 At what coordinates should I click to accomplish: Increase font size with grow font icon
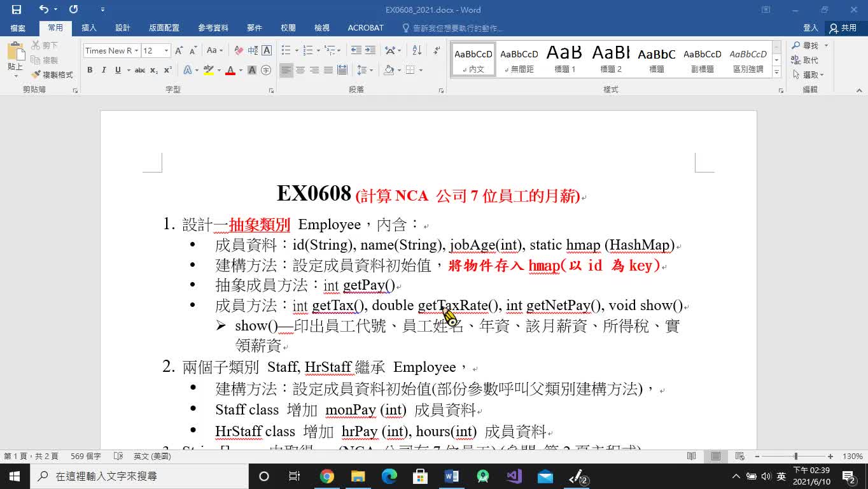point(179,50)
